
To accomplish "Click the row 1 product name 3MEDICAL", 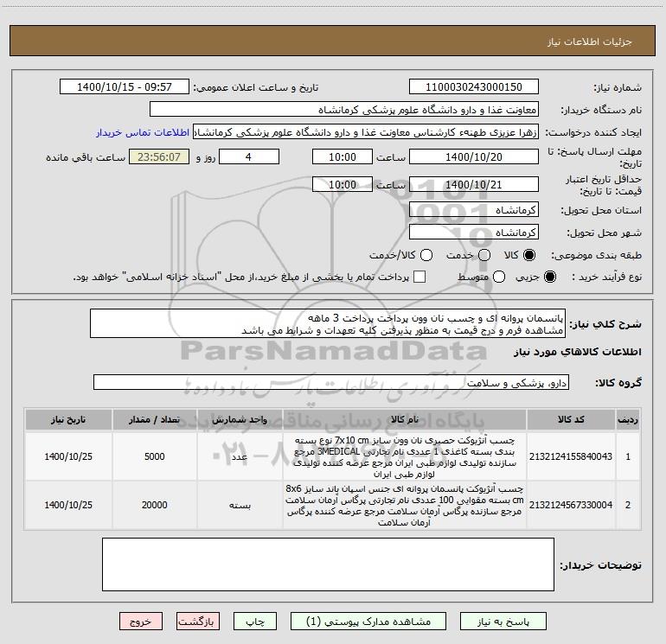I will click(404, 456).
